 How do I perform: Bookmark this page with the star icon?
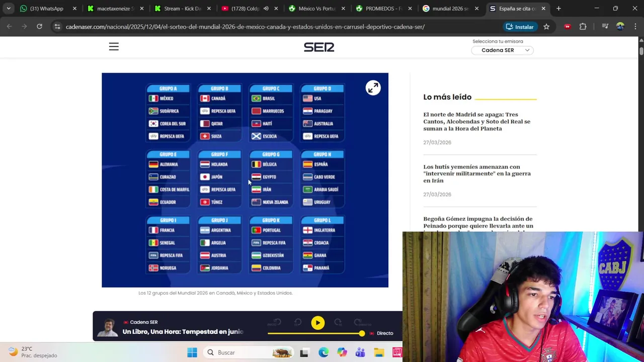546,27
